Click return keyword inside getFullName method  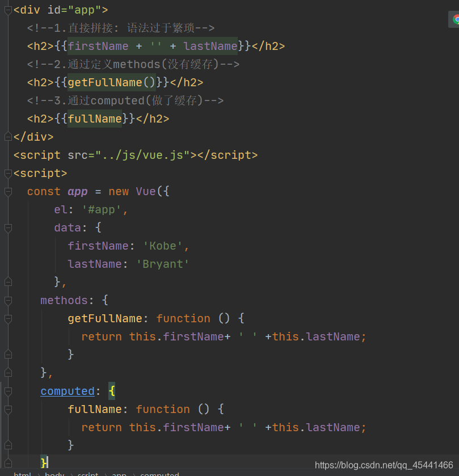point(102,337)
